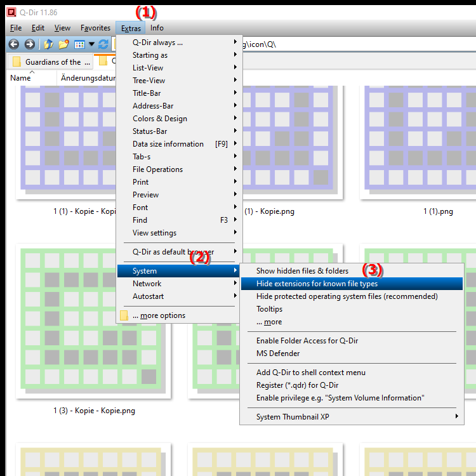Open the Find F3 submenu

pyautogui.click(x=180, y=220)
